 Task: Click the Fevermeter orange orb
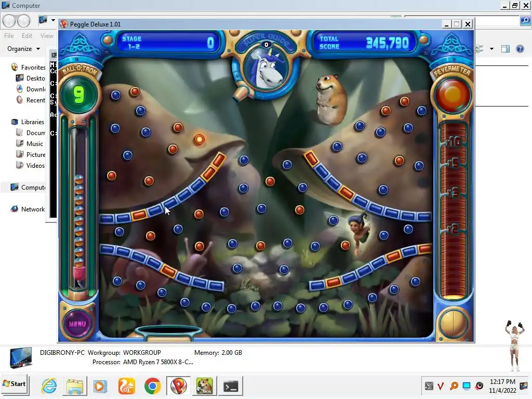[x=453, y=95]
